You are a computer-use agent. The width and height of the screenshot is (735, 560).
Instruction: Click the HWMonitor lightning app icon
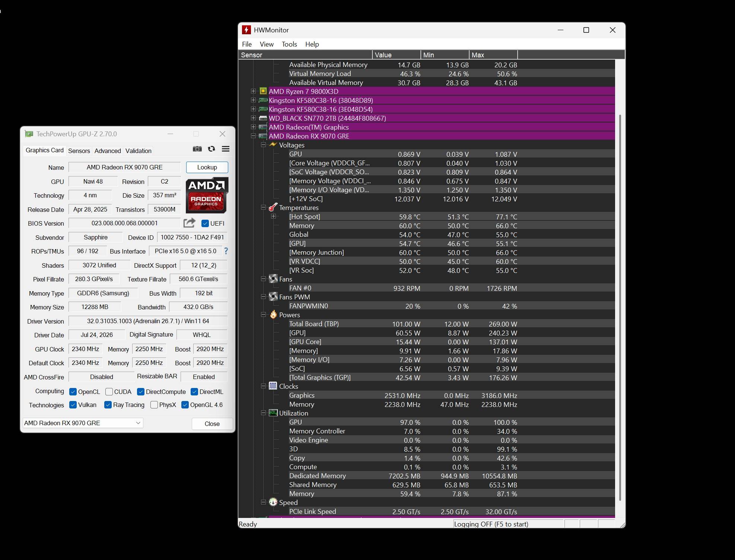coord(246,30)
